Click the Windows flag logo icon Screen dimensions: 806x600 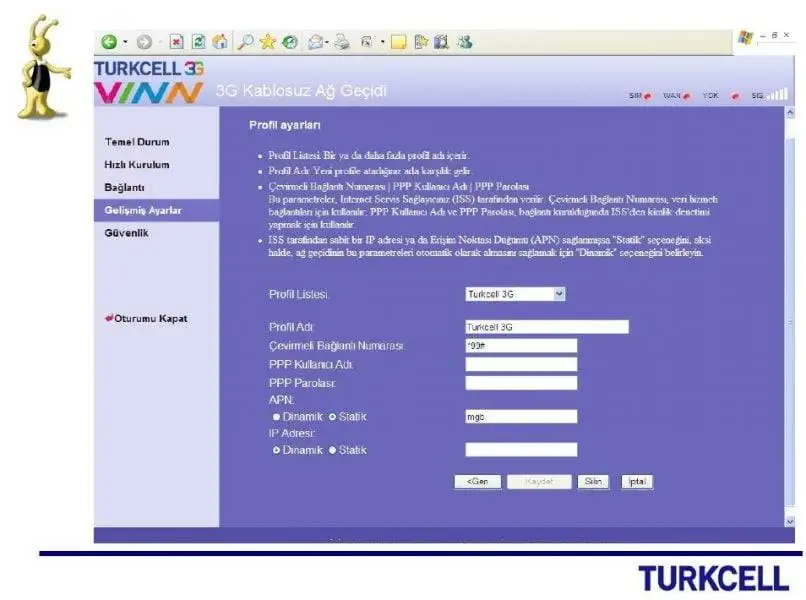tap(745, 38)
